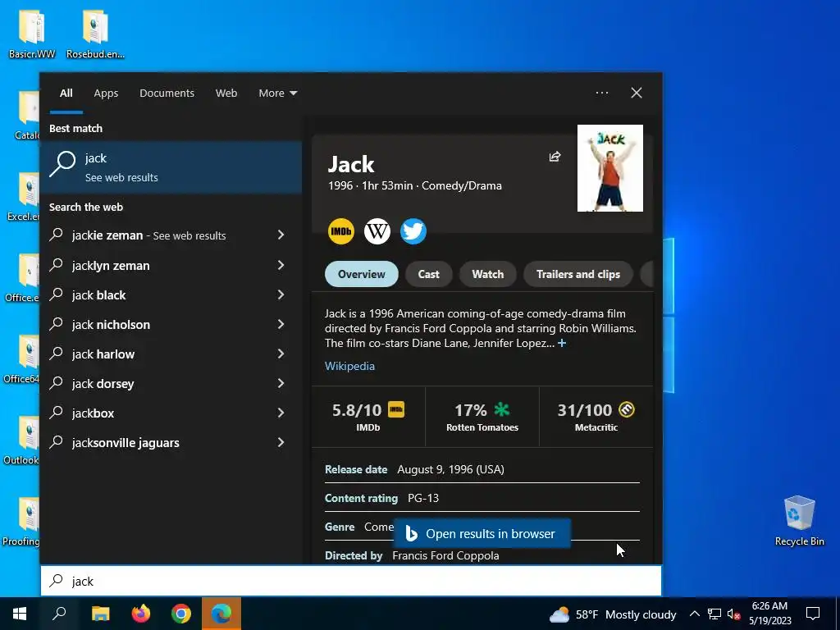Switch to the All tab

66,94
